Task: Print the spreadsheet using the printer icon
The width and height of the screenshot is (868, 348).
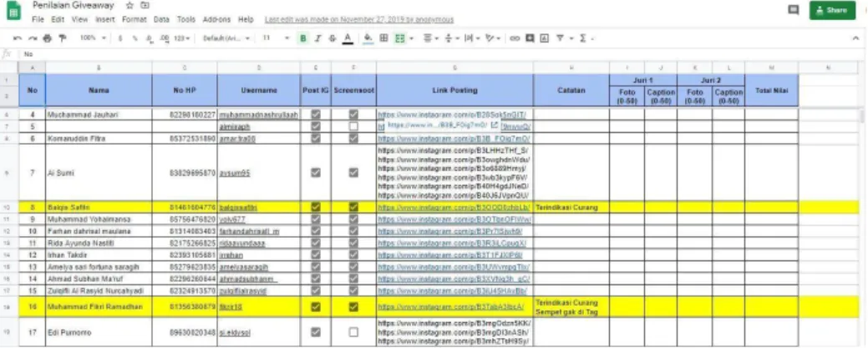Action: tap(47, 38)
